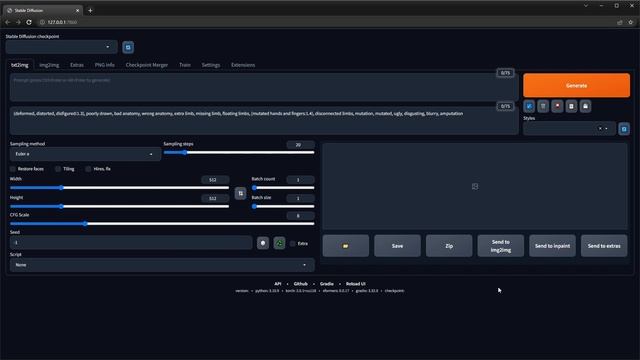This screenshot has height=360, width=640.
Task: Click the Batch count slider
Action: 283,188
